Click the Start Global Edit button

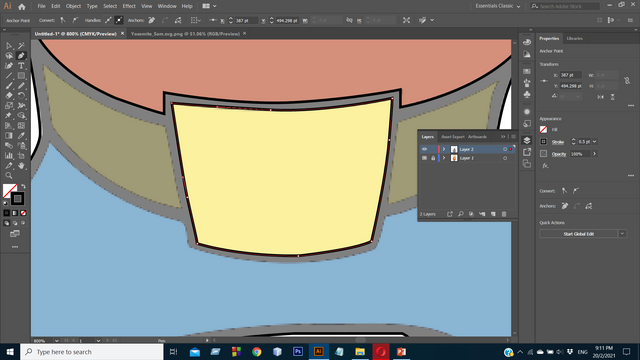pyautogui.click(x=578, y=234)
